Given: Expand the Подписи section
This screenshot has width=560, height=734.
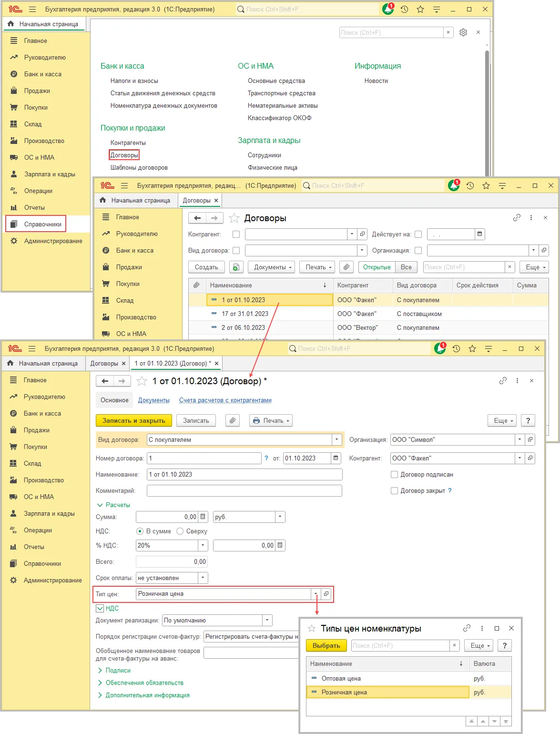Looking at the screenshot, I should 114,670.
